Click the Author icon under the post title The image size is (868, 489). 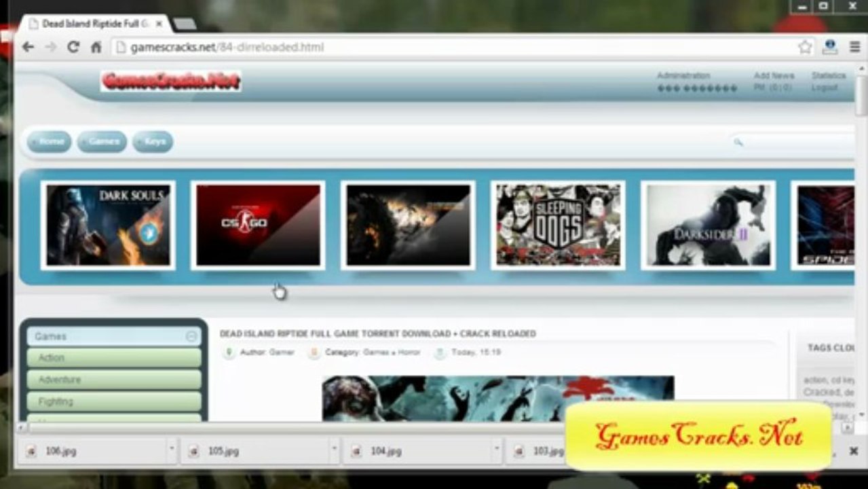[x=229, y=352]
